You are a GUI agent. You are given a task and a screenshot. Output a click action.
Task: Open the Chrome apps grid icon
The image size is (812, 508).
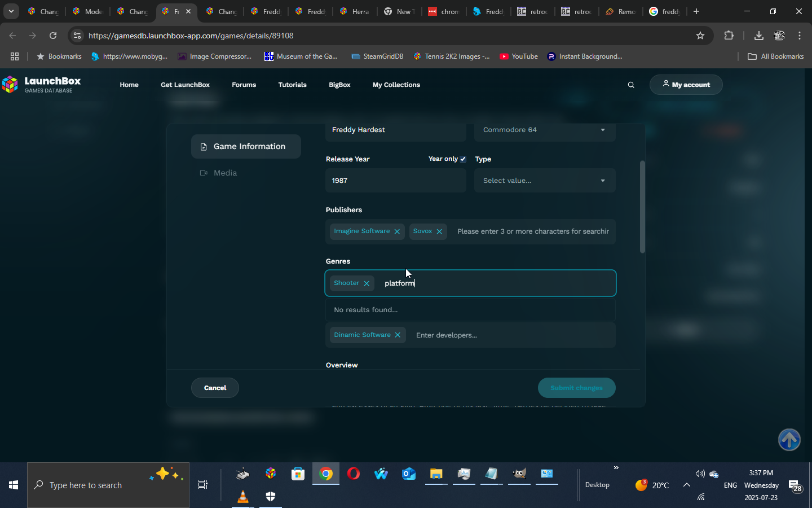15,56
